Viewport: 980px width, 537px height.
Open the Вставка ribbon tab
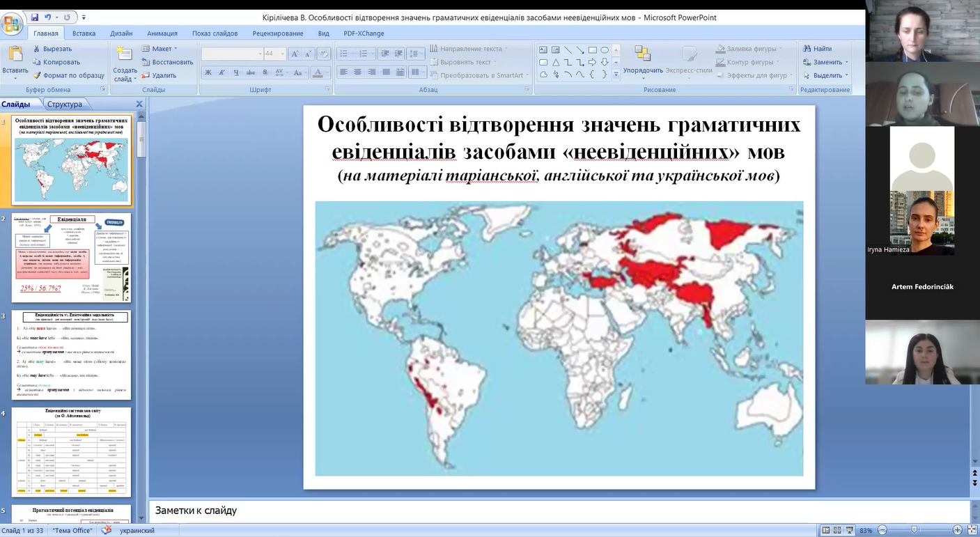[84, 33]
